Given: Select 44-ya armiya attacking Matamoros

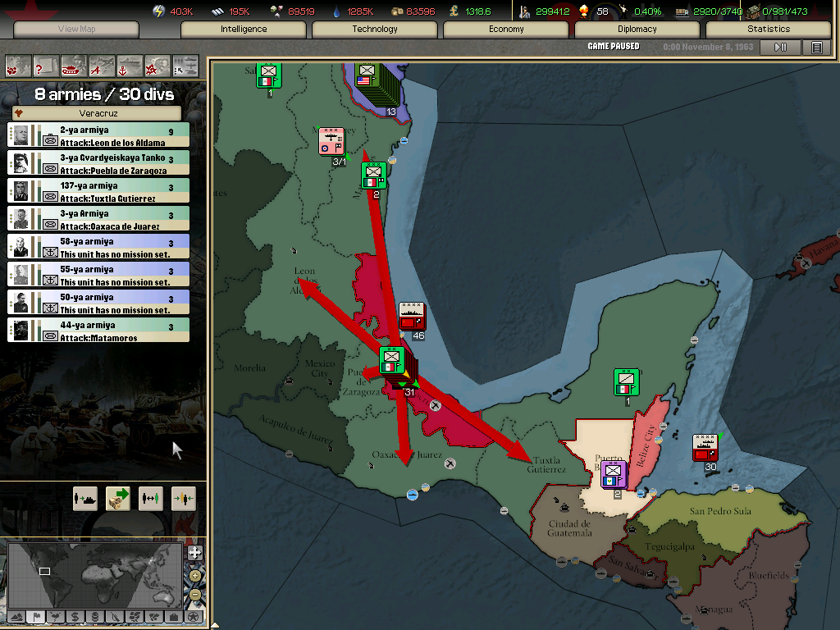Looking at the screenshot, I should pos(98,331).
